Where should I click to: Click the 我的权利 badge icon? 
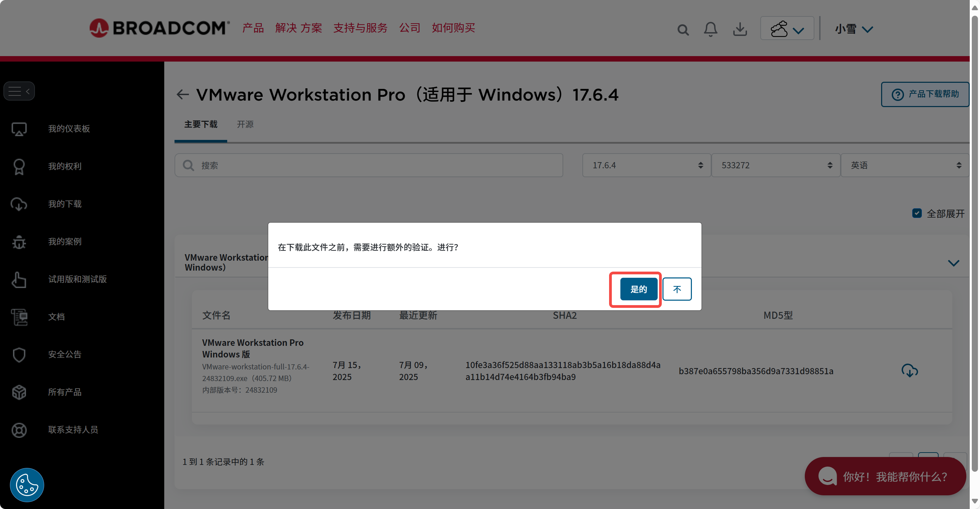[19, 166]
